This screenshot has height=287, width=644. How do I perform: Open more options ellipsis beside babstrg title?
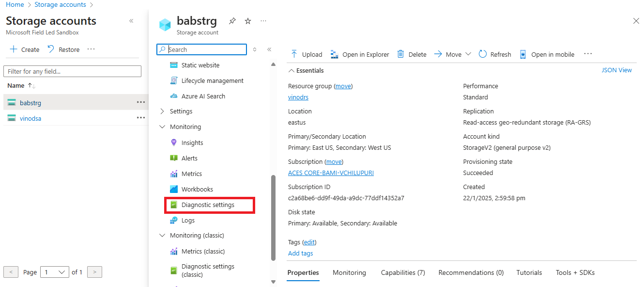point(263,21)
